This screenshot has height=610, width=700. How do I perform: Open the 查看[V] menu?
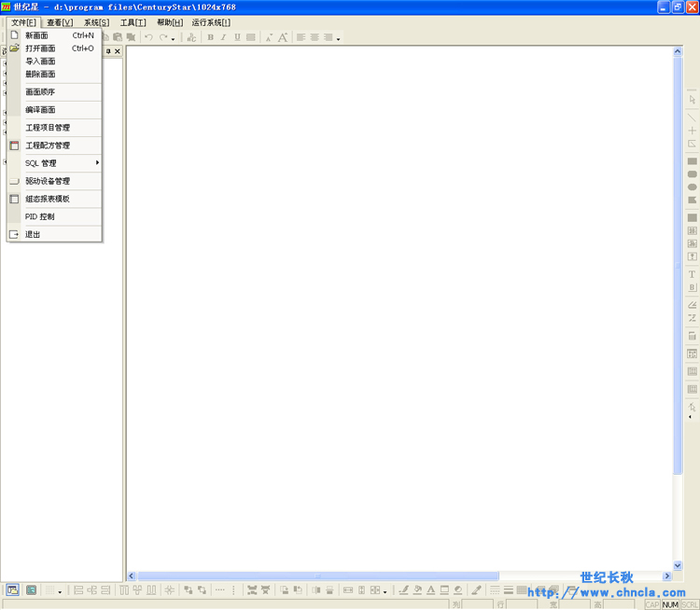[60, 22]
